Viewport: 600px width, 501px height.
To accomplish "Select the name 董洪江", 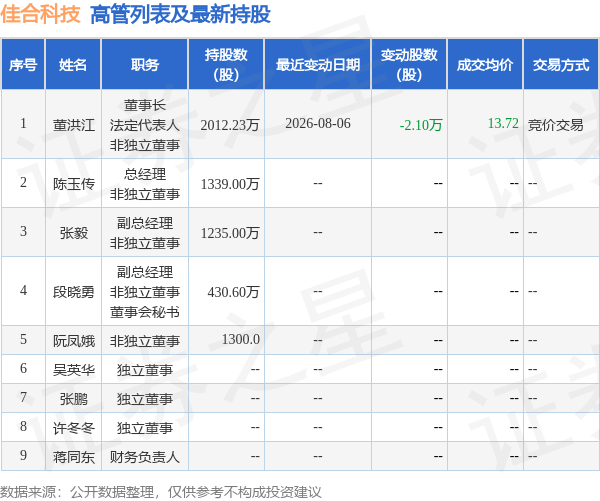I will (73, 125).
